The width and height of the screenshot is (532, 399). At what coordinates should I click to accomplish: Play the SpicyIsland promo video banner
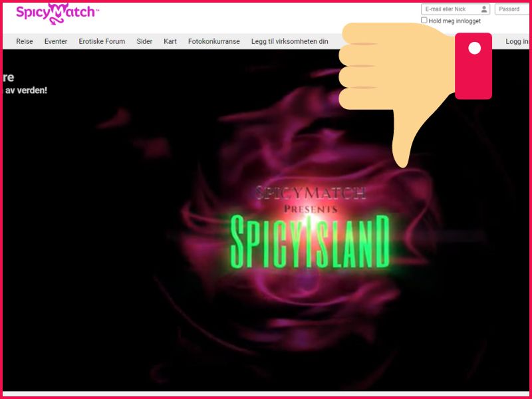point(266,221)
